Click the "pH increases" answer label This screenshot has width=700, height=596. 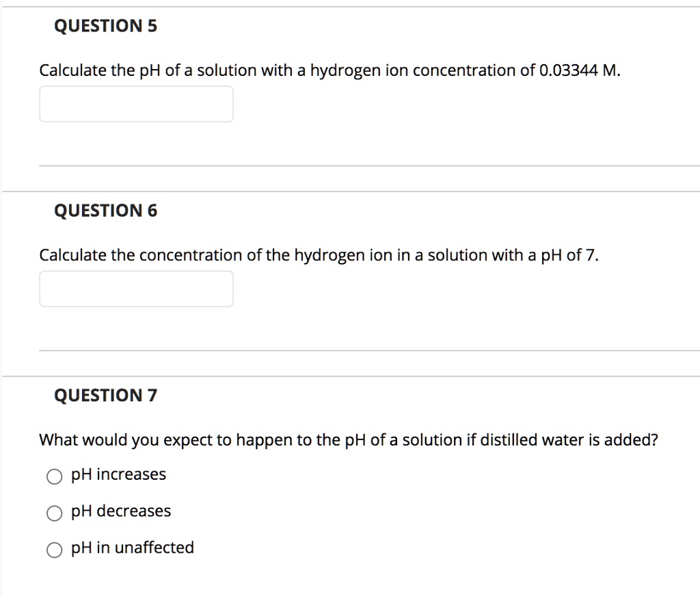click(118, 474)
